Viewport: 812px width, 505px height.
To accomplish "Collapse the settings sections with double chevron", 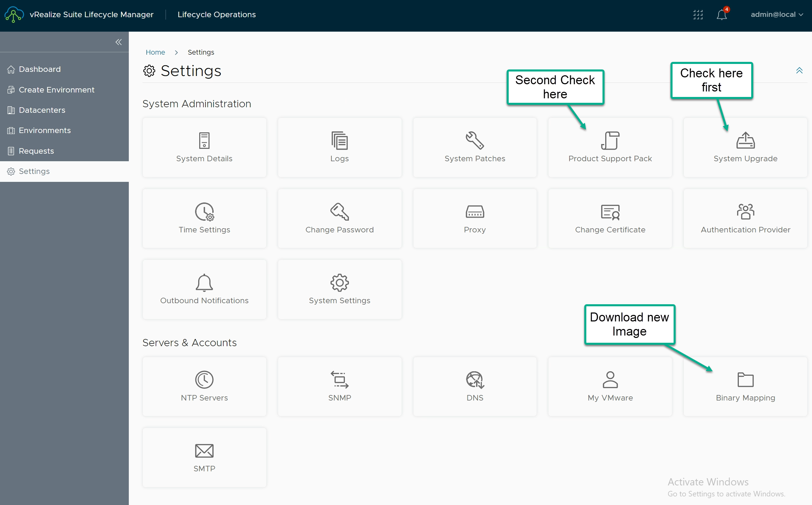I will [x=799, y=70].
